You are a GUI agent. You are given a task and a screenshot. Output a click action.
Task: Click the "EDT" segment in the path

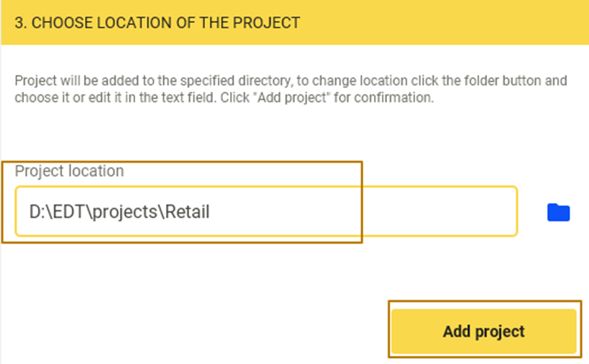[63, 212]
